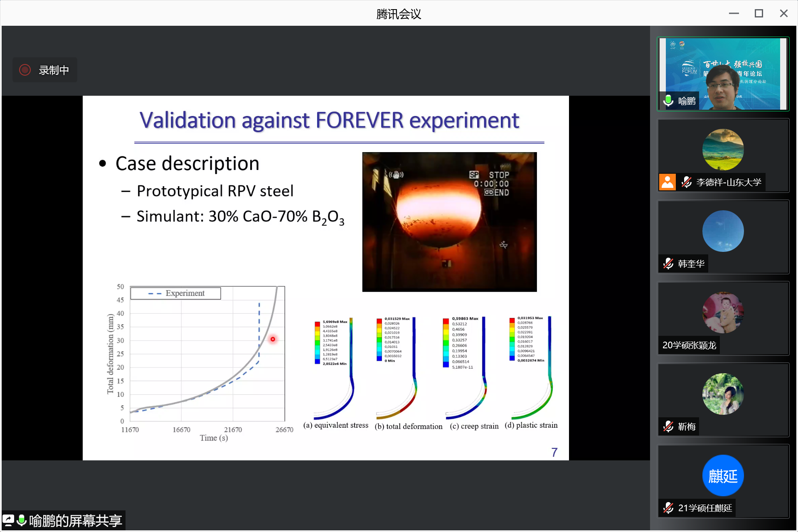This screenshot has height=532, width=798.
Task: Click the 20学硕张颖龙 name label
Action: tap(689, 345)
